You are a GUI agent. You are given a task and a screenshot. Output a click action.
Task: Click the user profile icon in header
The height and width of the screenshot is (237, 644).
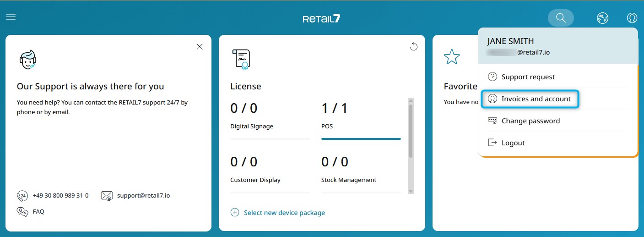tap(632, 18)
